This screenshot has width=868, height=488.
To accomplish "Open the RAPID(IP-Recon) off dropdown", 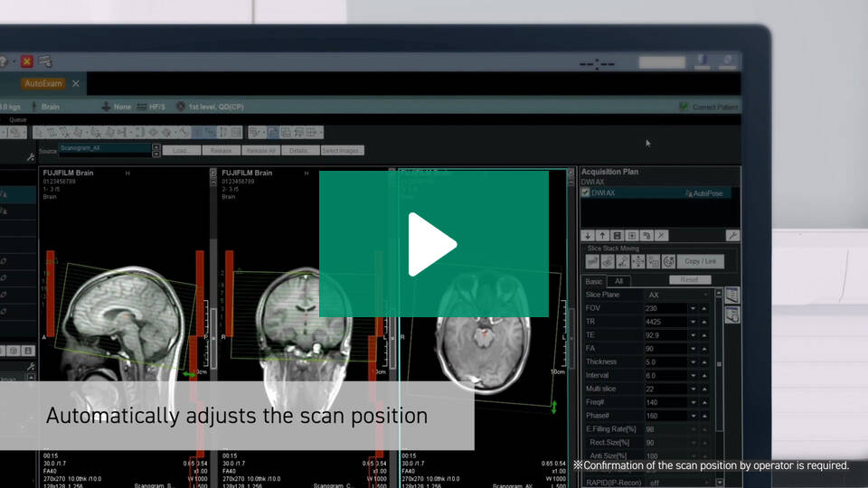I will click(679, 483).
